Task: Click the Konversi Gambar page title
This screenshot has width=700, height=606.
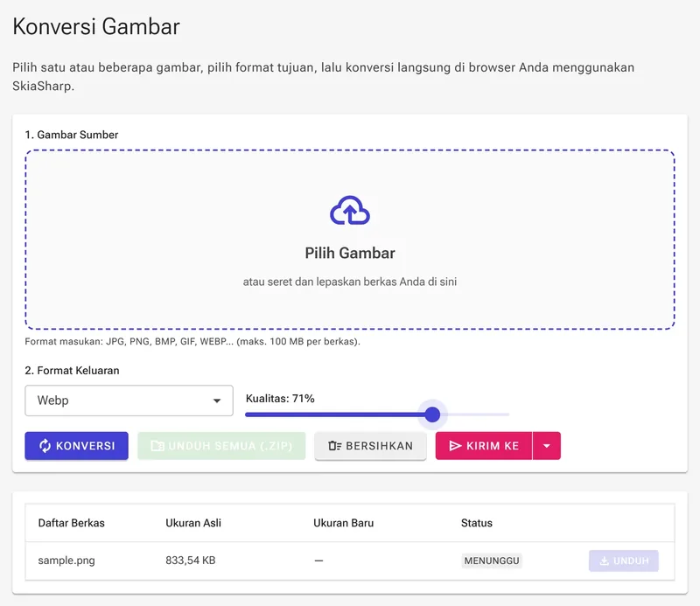Action: (x=96, y=26)
